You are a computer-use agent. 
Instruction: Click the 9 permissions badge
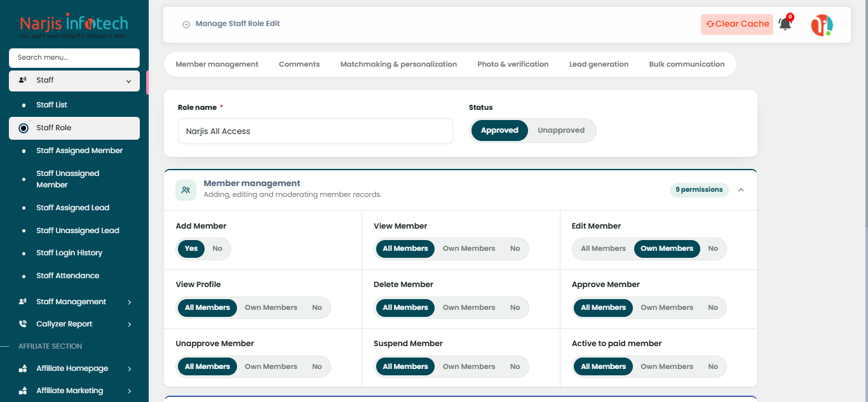pyautogui.click(x=699, y=190)
